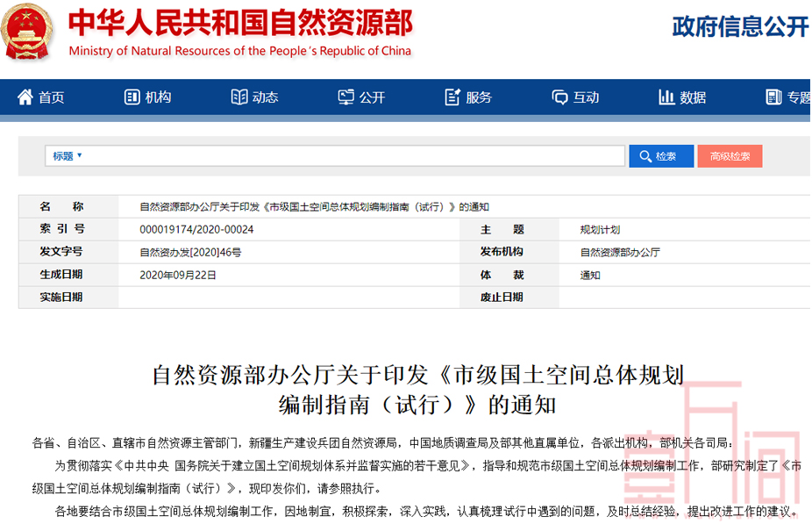Open the 首页 menu item
Image resolution: width=812 pixels, height=524 pixels.
(x=51, y=97)
